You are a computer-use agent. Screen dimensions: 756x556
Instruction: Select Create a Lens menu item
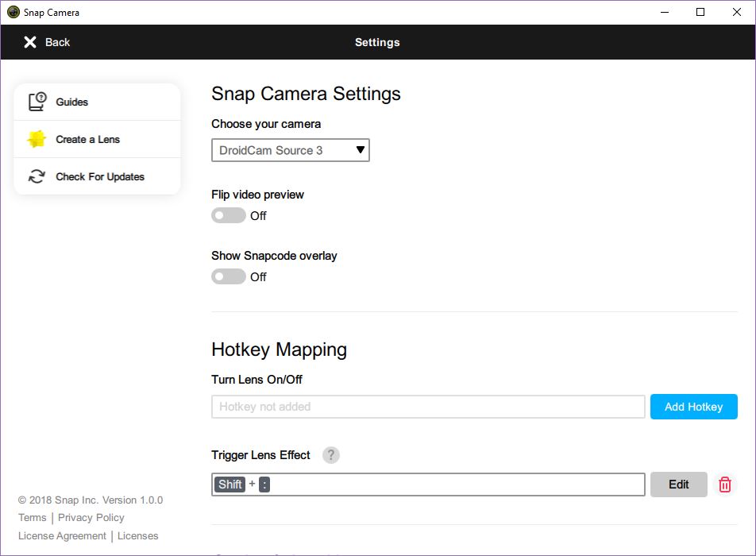tap(98, 139)
